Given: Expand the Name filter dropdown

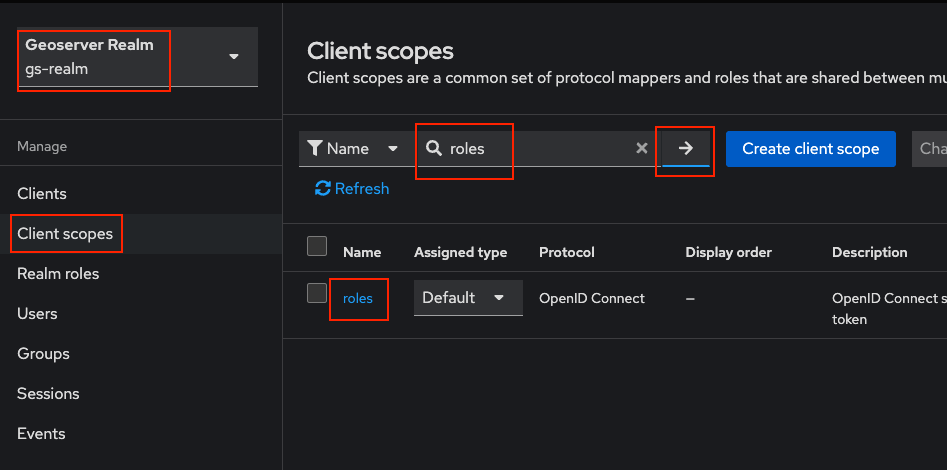Looking at the screenshot, I should tap(352, 148).
